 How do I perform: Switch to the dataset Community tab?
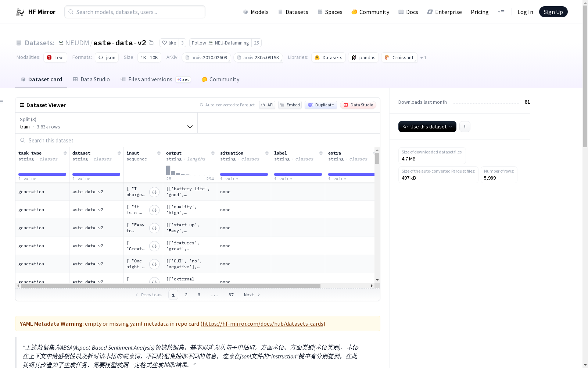tap(220, 79)
